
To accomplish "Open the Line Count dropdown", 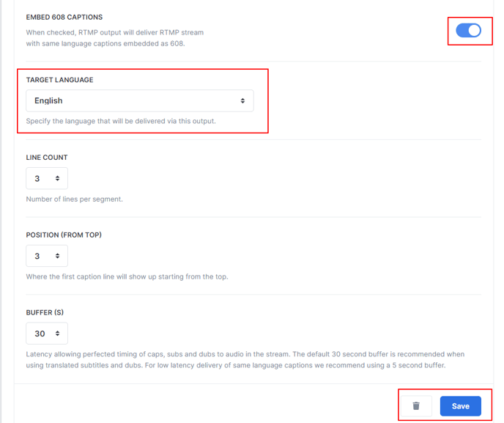I will (47, 178).
